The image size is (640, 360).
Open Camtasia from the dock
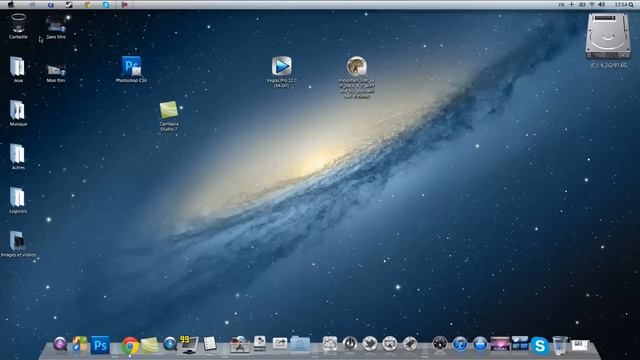pyautogui.click(x=150, y=345)
